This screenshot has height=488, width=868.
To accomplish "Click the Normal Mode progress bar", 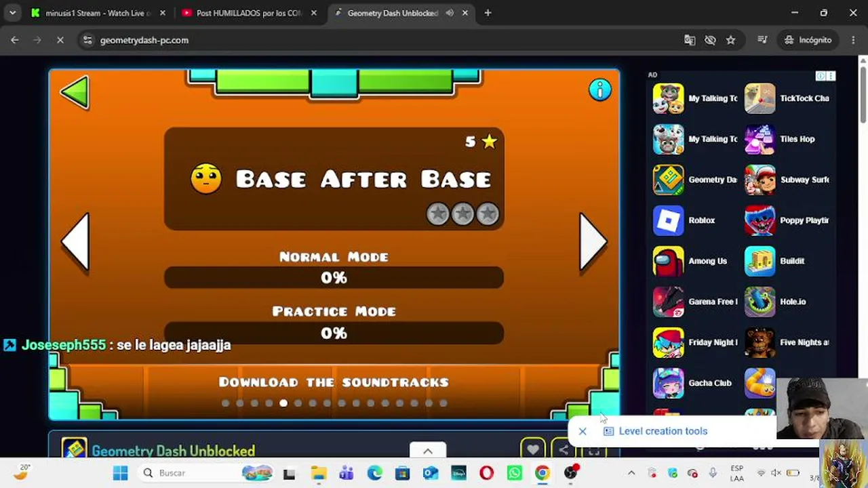I will point(334,277).
